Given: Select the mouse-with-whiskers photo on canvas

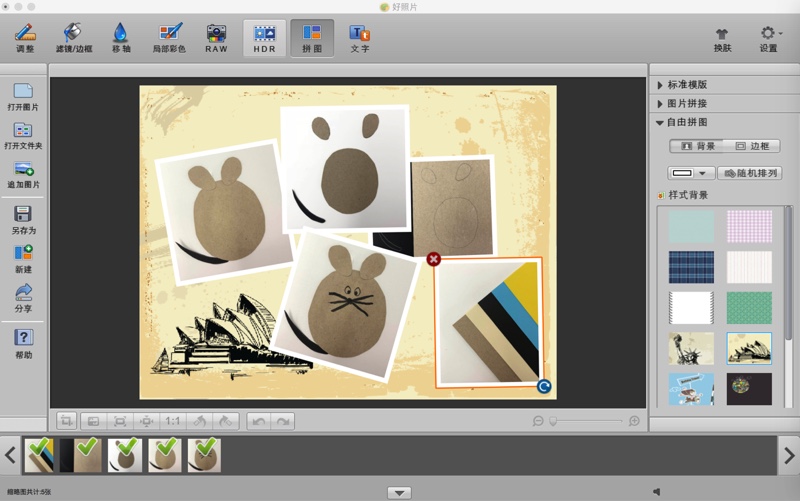Looking at the screenshot, I should 345,306.
